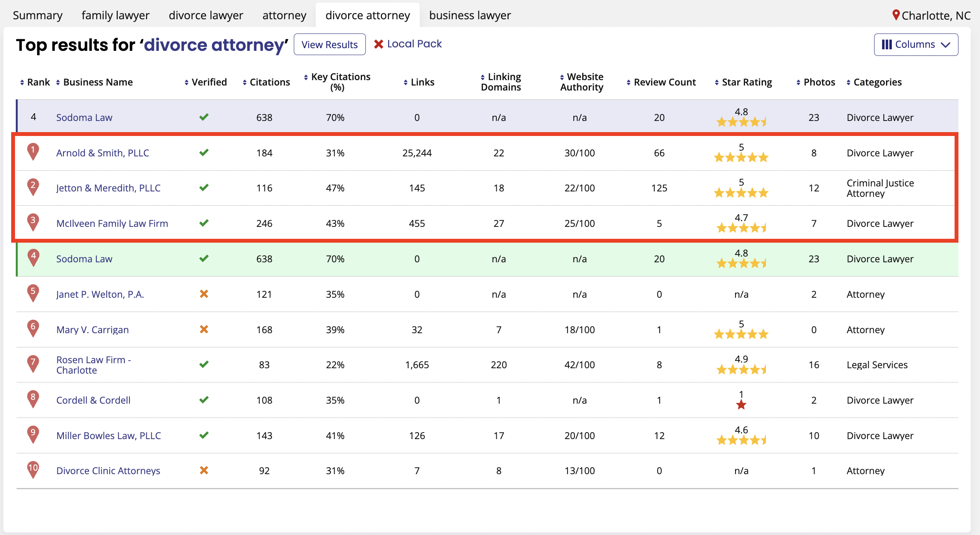The height and width of the screenshot is (535, 980).
Task: Click rank 7 Rosen Law pin marker
Action: pos(33,363)
